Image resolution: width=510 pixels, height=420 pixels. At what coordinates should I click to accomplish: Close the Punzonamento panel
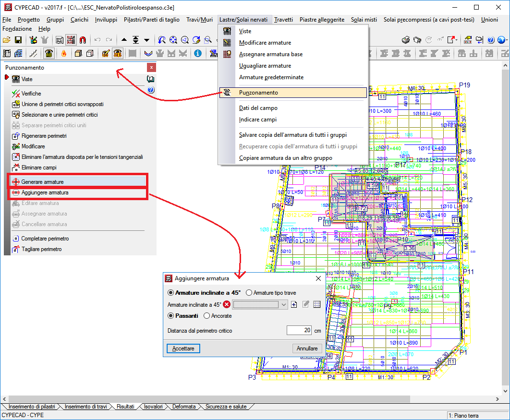pos(151,67)
